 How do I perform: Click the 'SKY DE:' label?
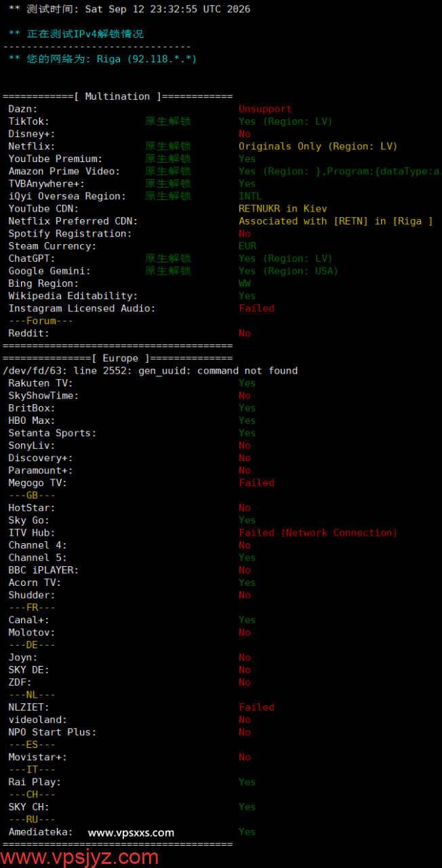tap(29, 670)
